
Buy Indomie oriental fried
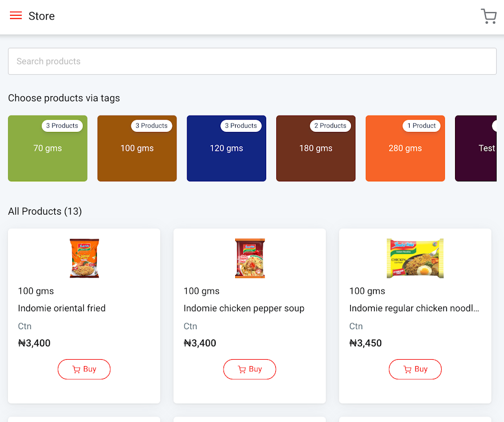[x=84, y=369]
